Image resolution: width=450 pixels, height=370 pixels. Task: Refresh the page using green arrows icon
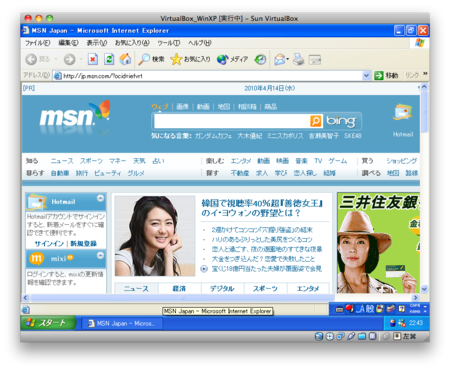[x=109, y=59]
